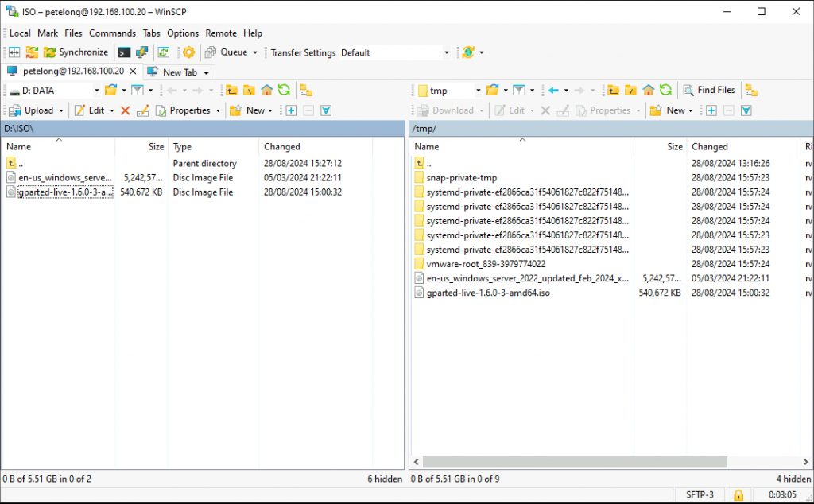Viewport: 814px width, 504px height.
Task: Select the petelong@192.168.100.20 session tab
Action: point(72,72)
